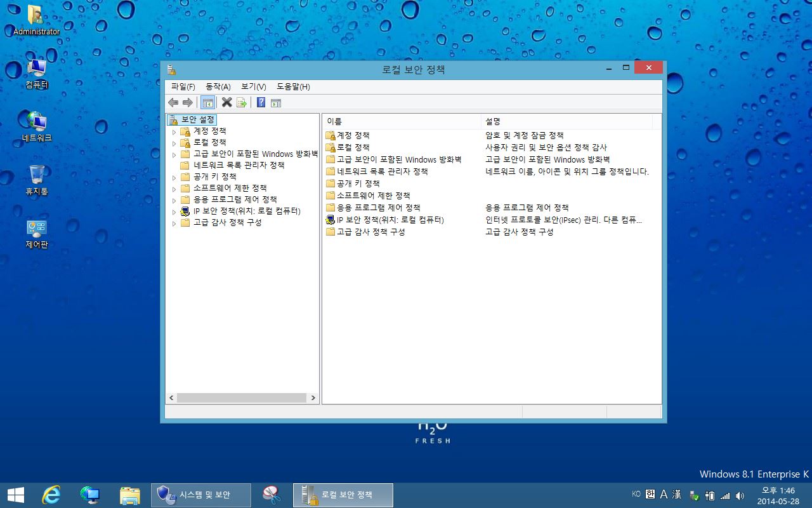Click the safely remove hardware tray icon
Screen dimensions: 812x508
(x=695, y=495)
